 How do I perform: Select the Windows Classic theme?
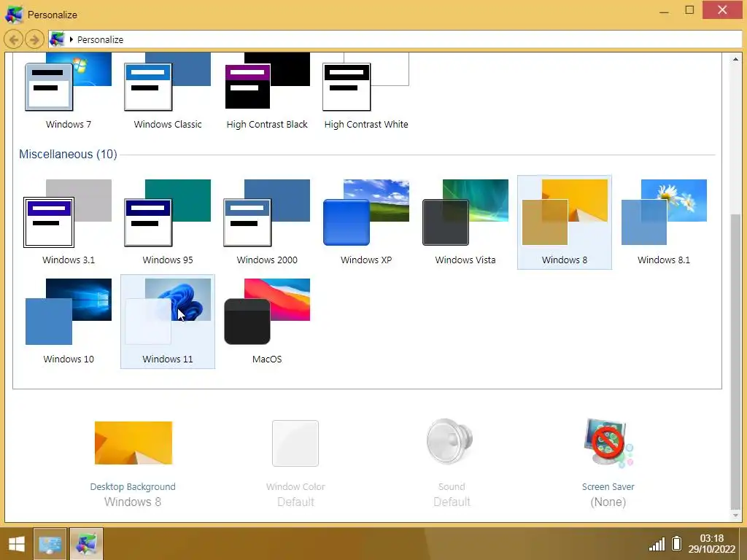168,90
